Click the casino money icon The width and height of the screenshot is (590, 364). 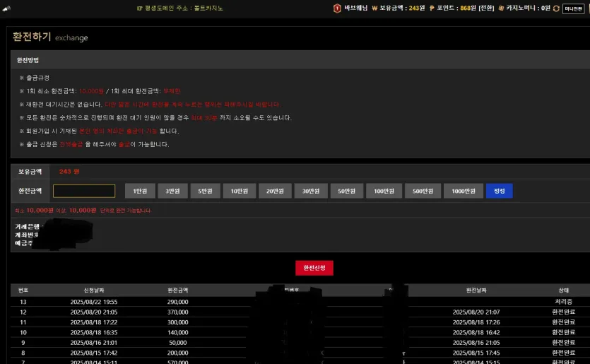pyautogui.click(x=501, y=8)
